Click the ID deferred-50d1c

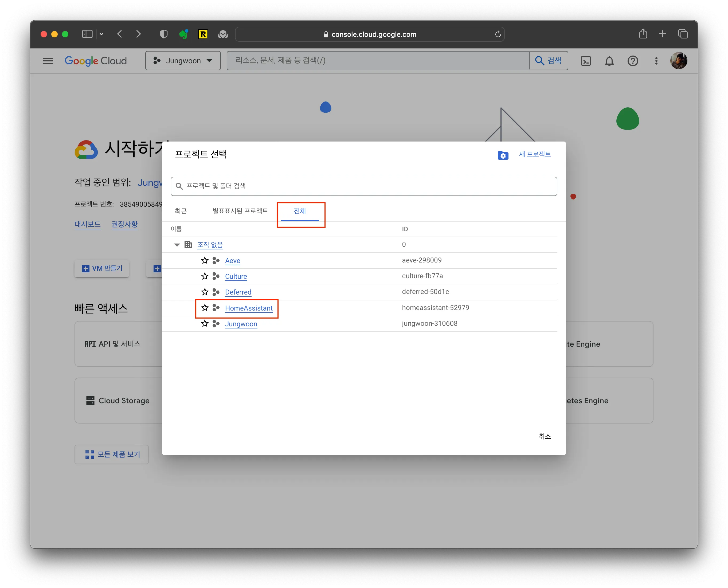425,292
